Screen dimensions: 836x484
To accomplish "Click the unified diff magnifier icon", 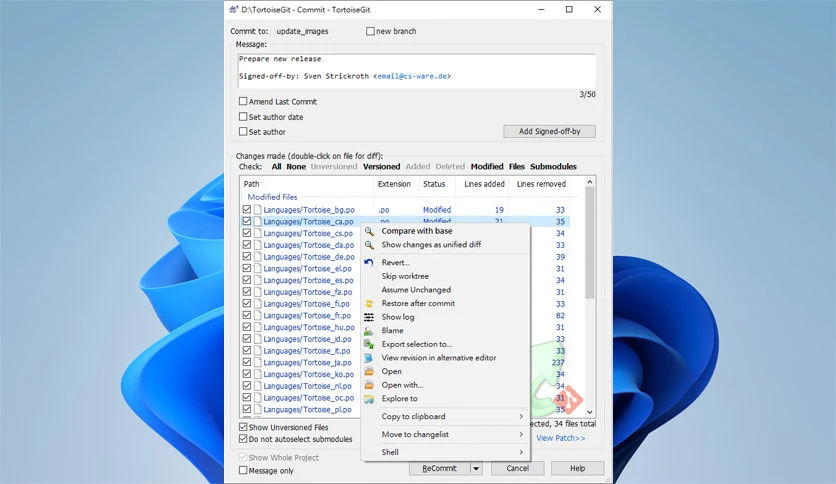I will (369, 245).
